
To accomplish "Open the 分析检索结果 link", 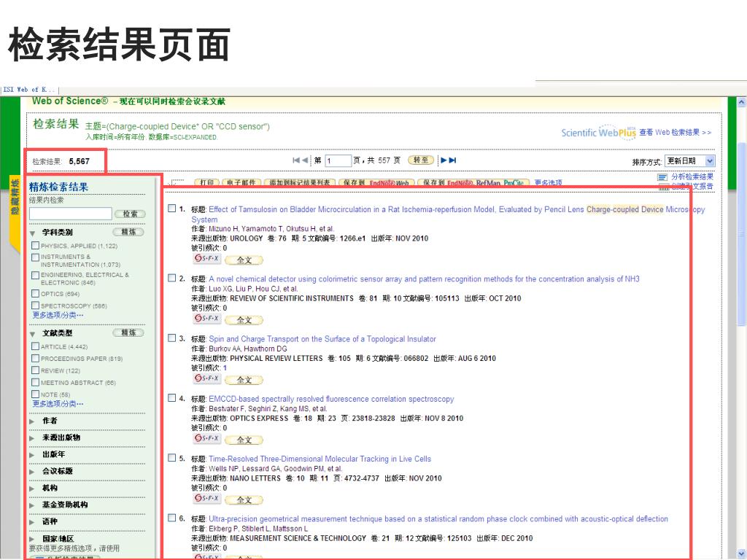I will (692, 176).
